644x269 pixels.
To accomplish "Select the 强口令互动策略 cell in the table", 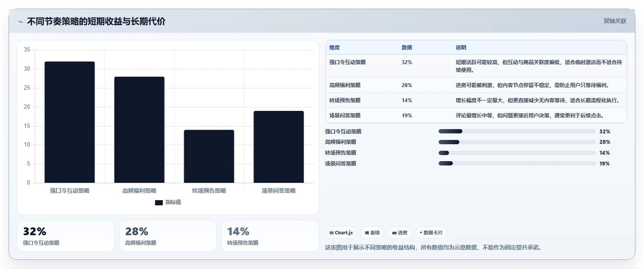I will click(x=347, y=62).
